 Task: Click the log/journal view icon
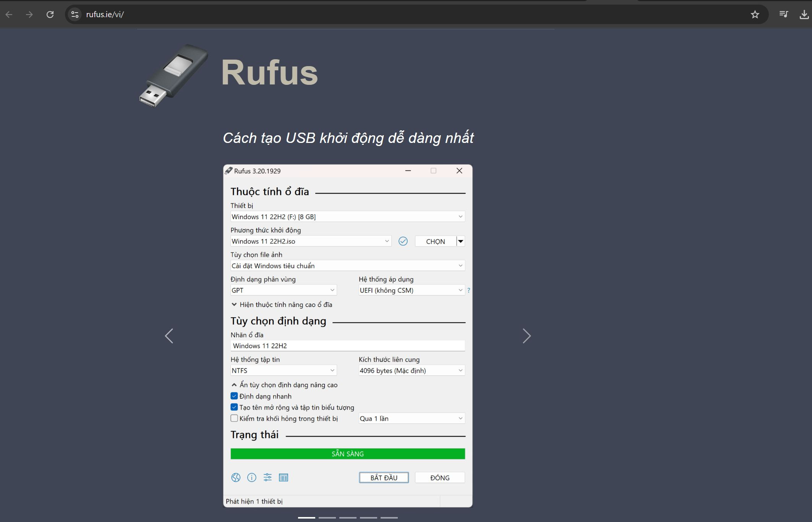tap(283, 477)
